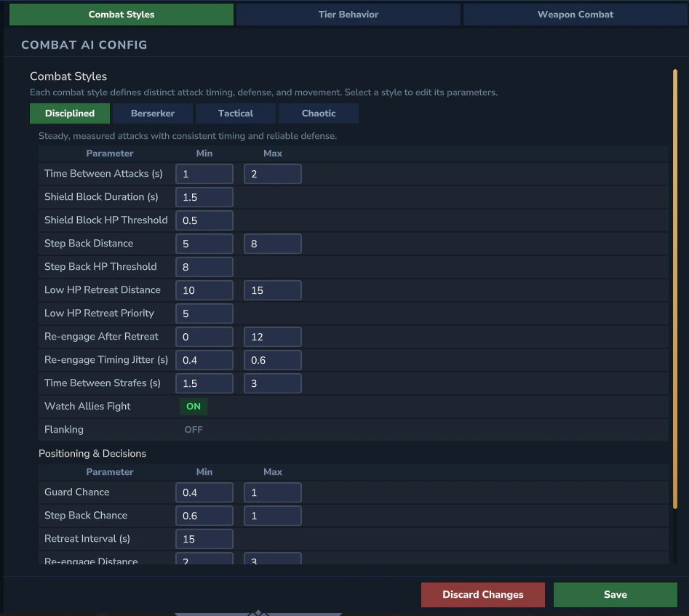This screenshot has width=689, height=616.
Task: Edit the Retreat Interval value
Action: coord(204,539)
